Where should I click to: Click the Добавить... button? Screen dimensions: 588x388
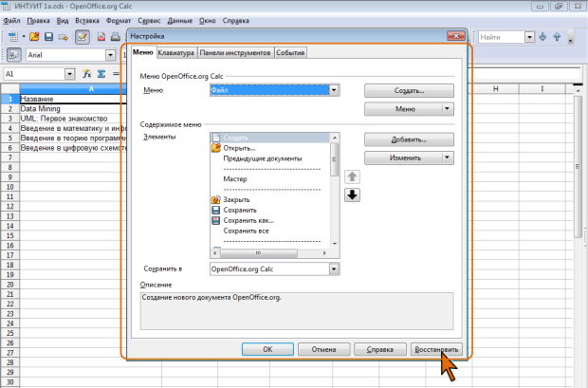[x=409, y=139]
